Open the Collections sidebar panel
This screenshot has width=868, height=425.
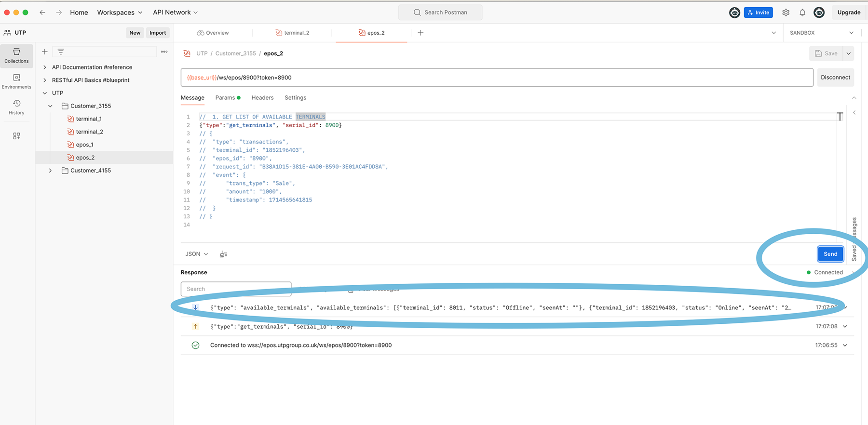[16, 55]
